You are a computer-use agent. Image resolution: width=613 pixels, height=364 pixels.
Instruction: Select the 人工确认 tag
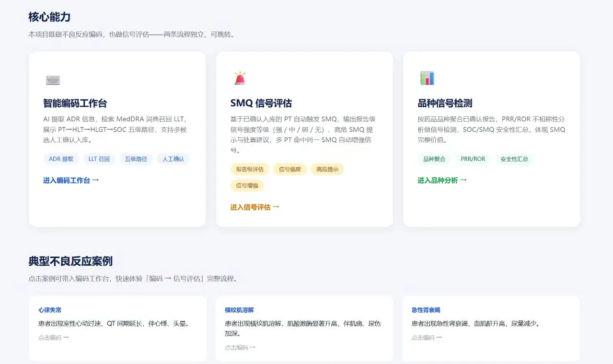173,159
